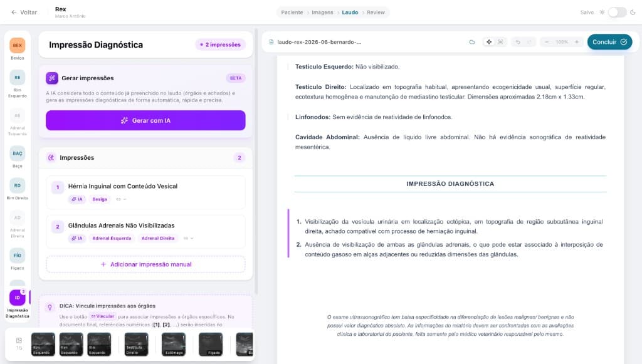The image size is (642, 364).
Task: Go back with Voltar
Action: point(24,13)
